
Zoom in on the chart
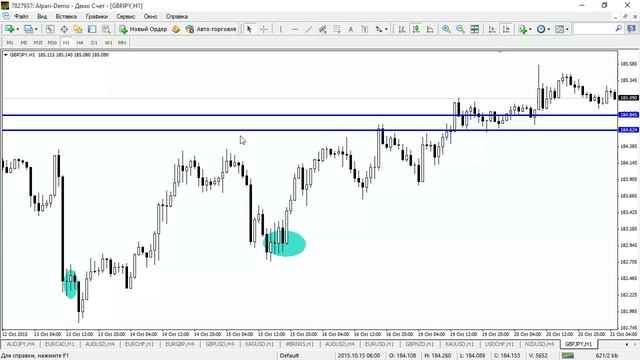coord(446,29)
